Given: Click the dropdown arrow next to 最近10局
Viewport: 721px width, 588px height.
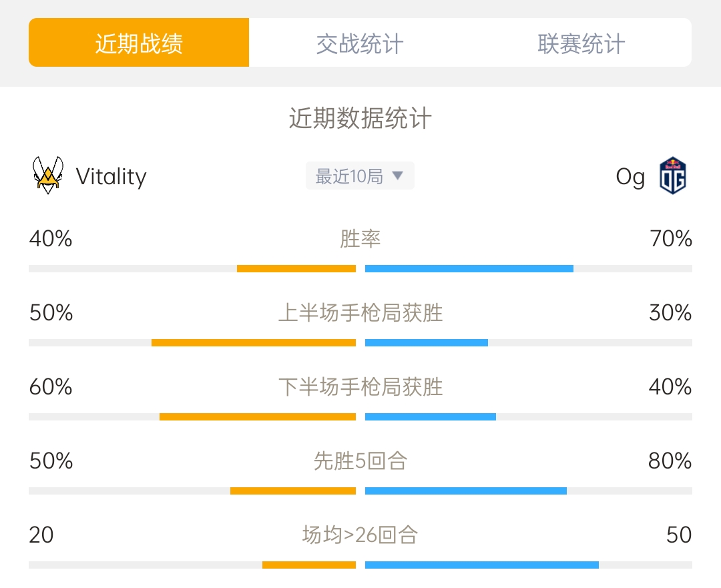Looking at the screenshot, I should pos(398,175).
